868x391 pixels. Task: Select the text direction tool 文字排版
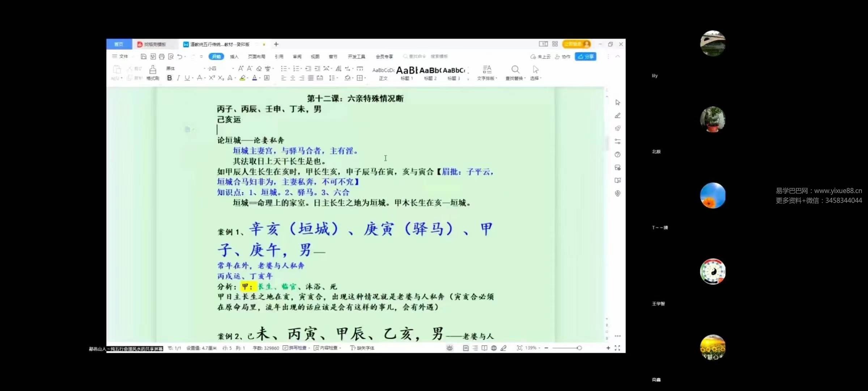pos(487,72)
